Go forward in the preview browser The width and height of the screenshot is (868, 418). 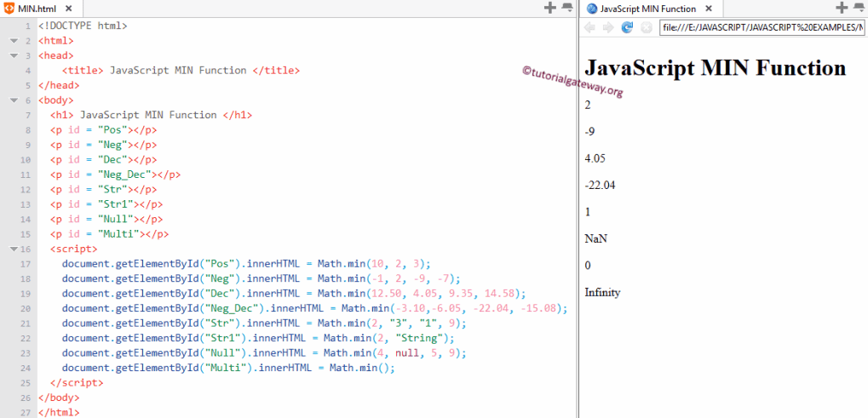(x=608, y=27)
